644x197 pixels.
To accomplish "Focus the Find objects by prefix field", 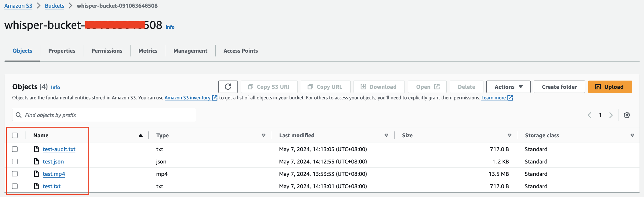I will coord(104,115).
